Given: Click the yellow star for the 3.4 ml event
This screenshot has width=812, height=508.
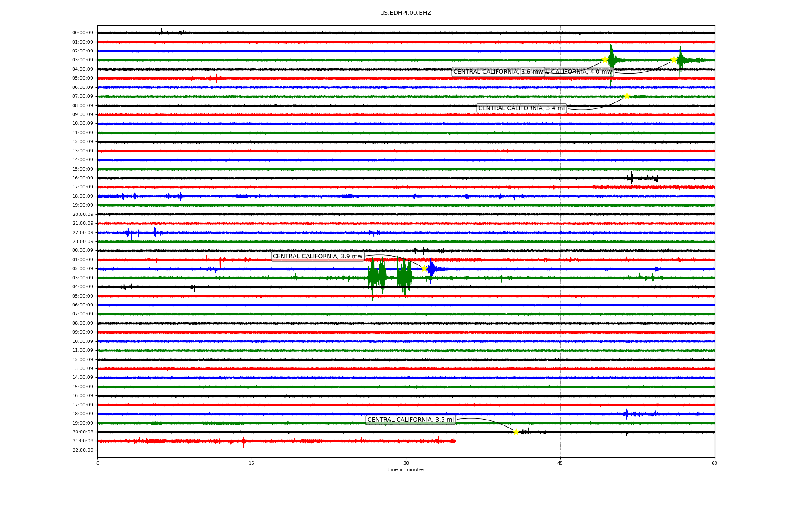Looking at the screenshot, I should (x=627, y=96).
